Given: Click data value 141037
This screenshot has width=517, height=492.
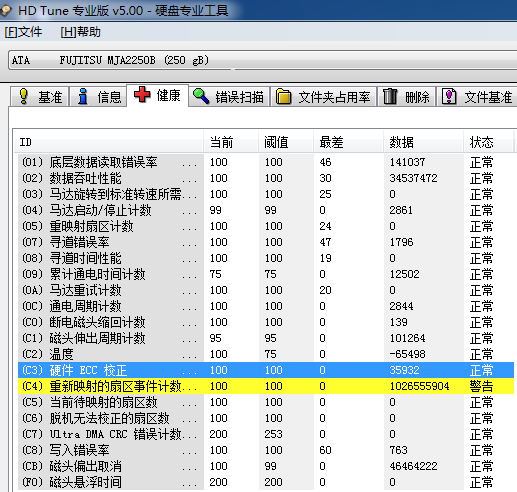Looking at the screenshot, I should click(407, 162).
